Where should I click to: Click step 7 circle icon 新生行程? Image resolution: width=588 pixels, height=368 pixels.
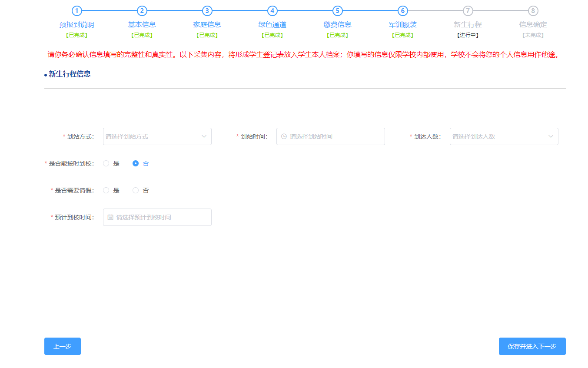[468, 11]
